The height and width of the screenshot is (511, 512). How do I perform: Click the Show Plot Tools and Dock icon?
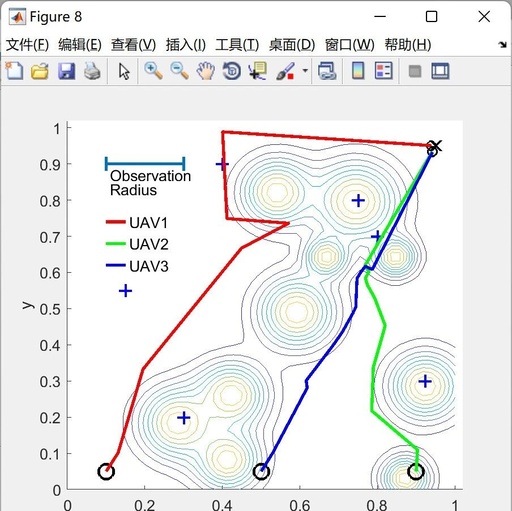pos(440,71)
